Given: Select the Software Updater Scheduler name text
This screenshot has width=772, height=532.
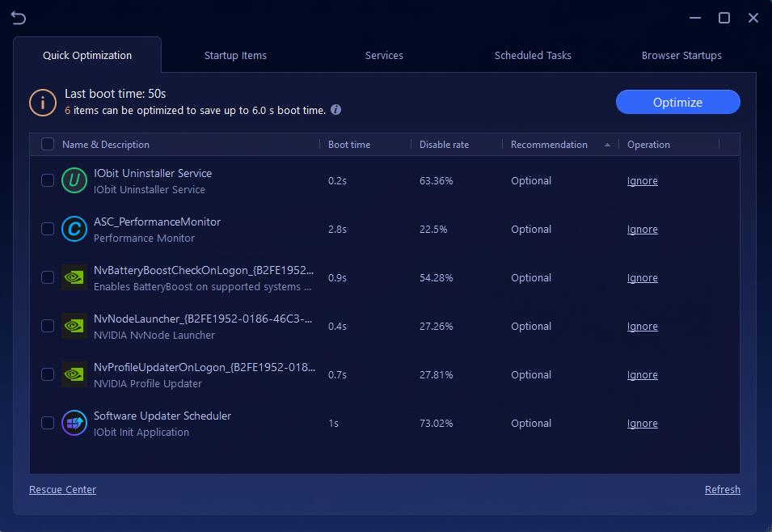Looking at the screenshot, I should coord(162,416).
